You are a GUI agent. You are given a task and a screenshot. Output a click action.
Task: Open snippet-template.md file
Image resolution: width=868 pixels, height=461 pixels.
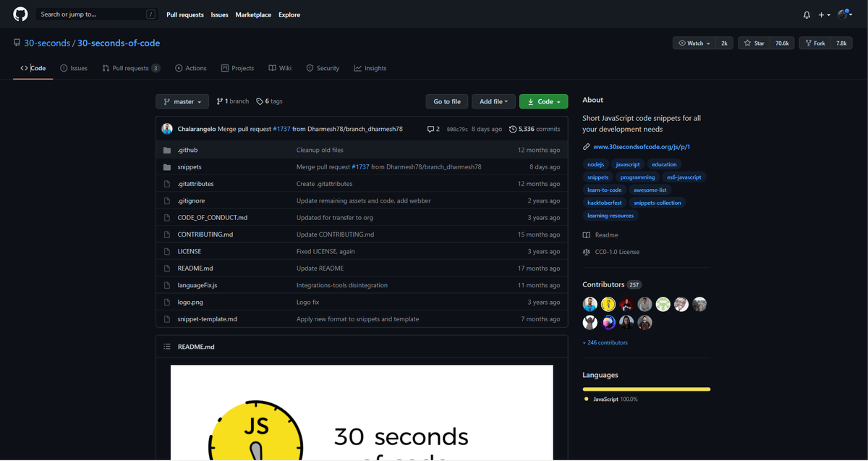pos(208,318)
